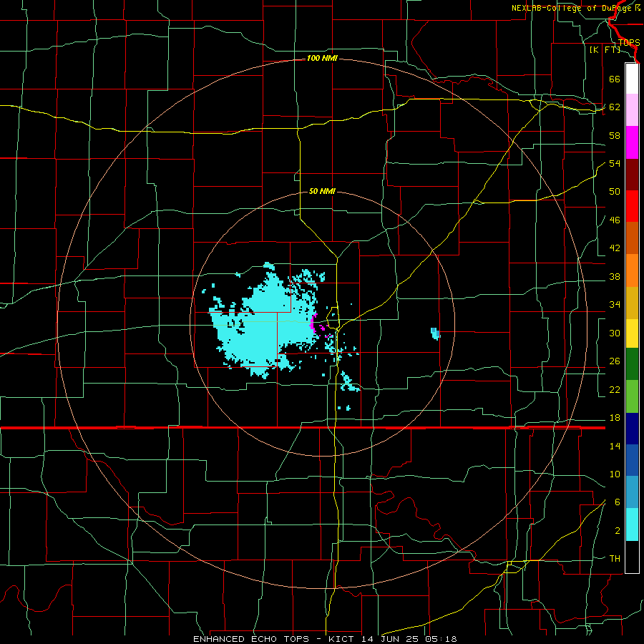Select the dark orange legend swatch

[x=632, y=238]
